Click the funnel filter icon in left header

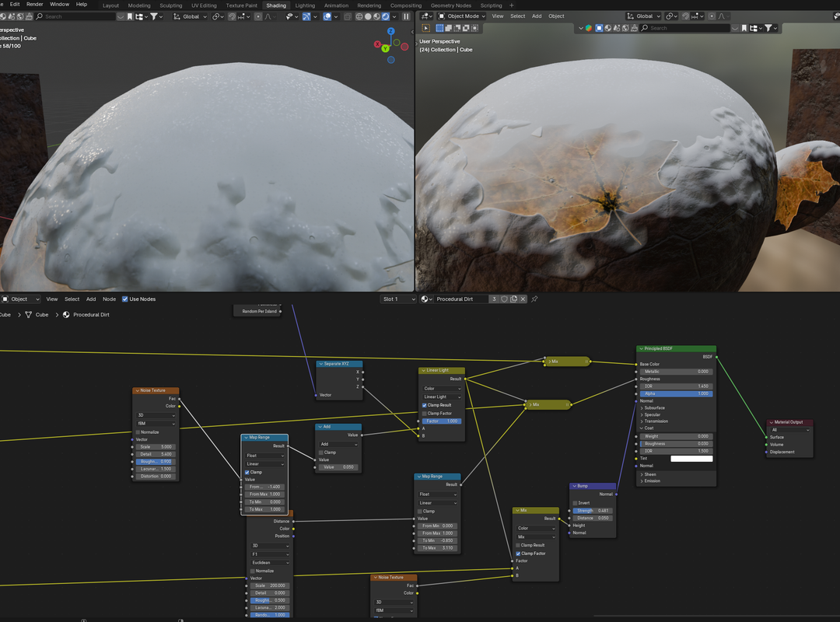point(154,16)
